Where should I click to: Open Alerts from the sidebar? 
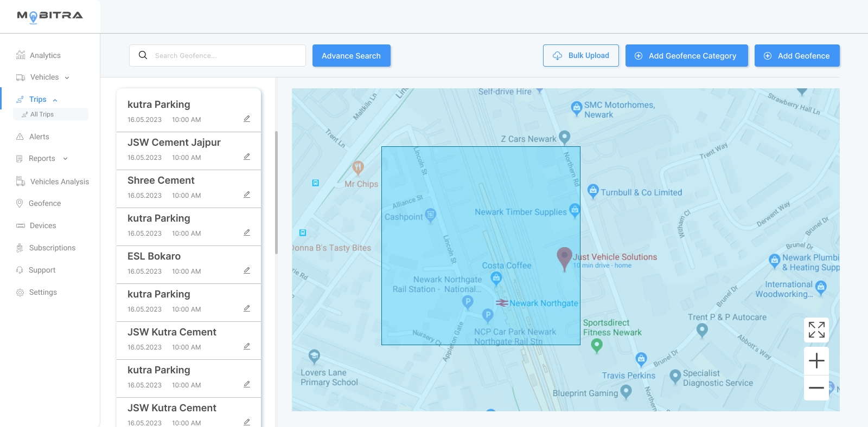coord(33,137)
